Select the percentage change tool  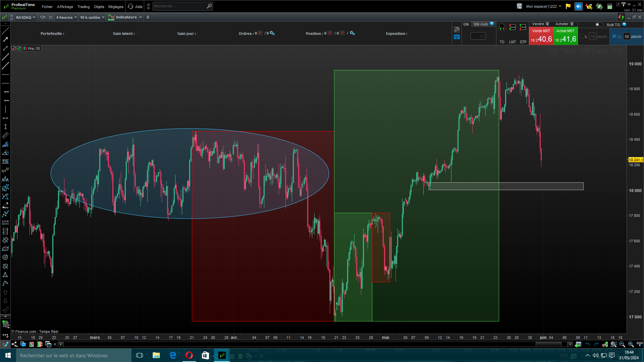coord(5,162)
